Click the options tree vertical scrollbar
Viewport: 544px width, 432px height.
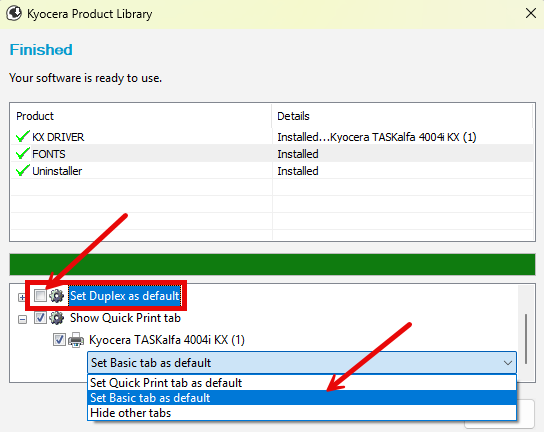coord(526,339)
